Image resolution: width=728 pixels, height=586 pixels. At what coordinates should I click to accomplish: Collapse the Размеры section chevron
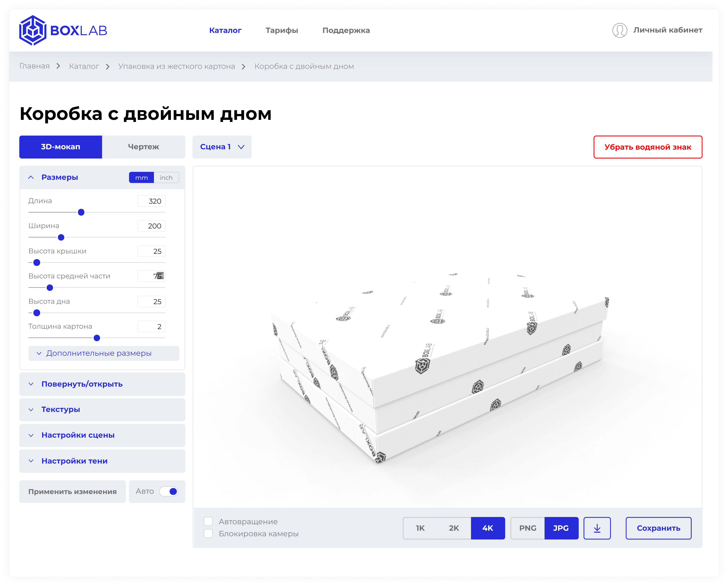tap(31, 177)
